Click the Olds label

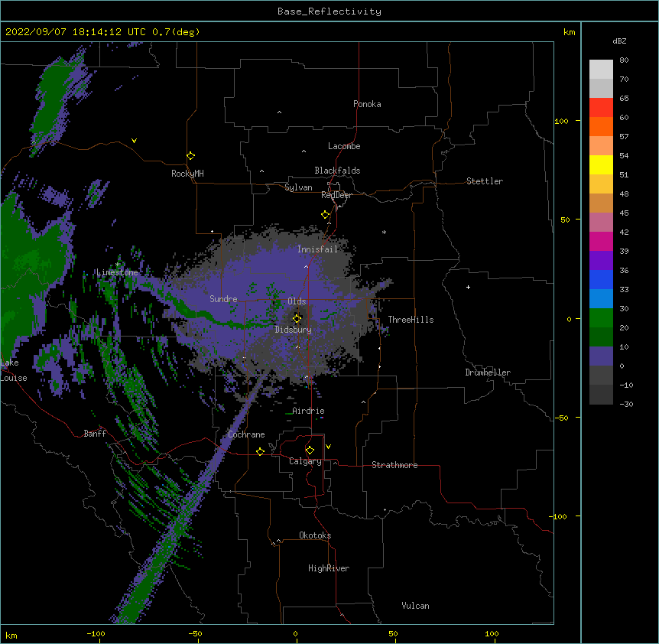pos(297,301)
